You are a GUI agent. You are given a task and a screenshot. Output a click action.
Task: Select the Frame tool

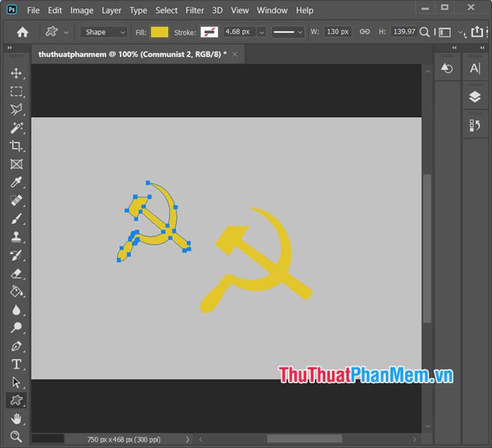coord(16,164)
